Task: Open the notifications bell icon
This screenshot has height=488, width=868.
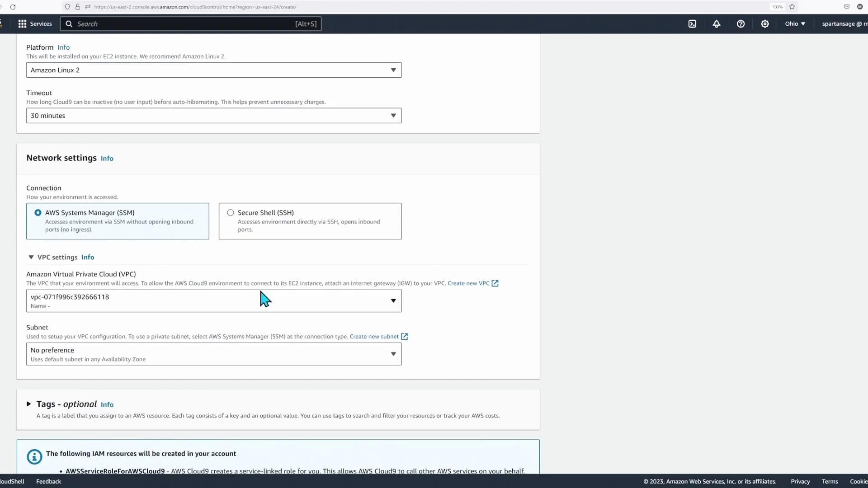Action: coord(717,24)
